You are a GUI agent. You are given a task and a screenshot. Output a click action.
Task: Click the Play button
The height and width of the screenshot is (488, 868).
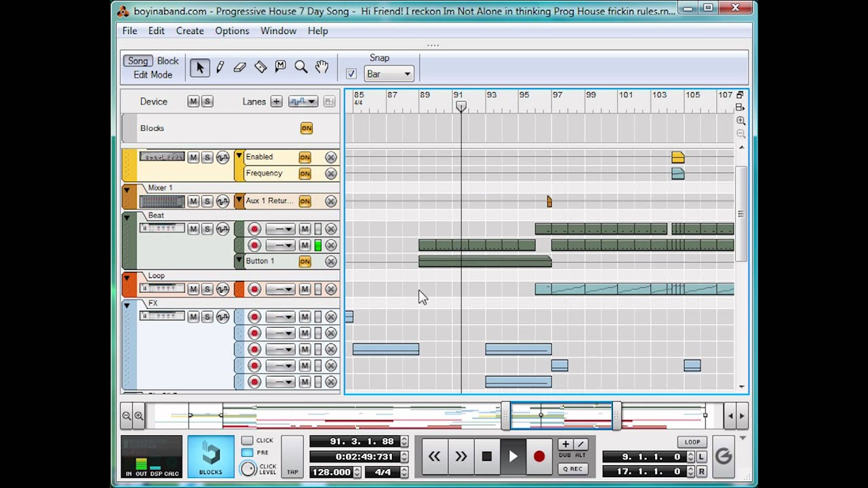[x=513, y=456]
